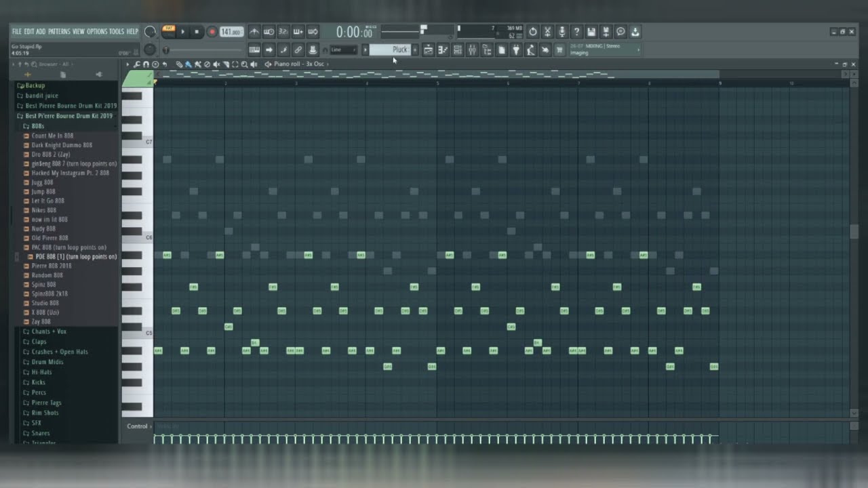Screen dimensions: 868x488
Task: Open the FILE menu
Action: [16, 31]
